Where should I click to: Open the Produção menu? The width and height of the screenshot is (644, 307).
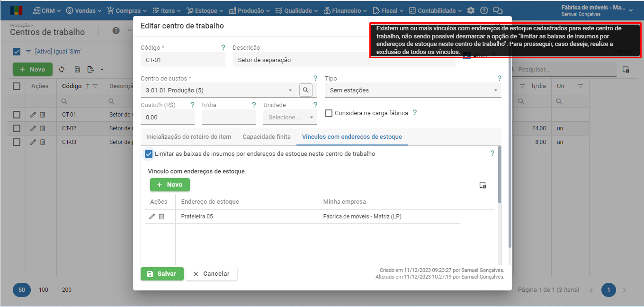pyautogui.click(x=249, y=10)
